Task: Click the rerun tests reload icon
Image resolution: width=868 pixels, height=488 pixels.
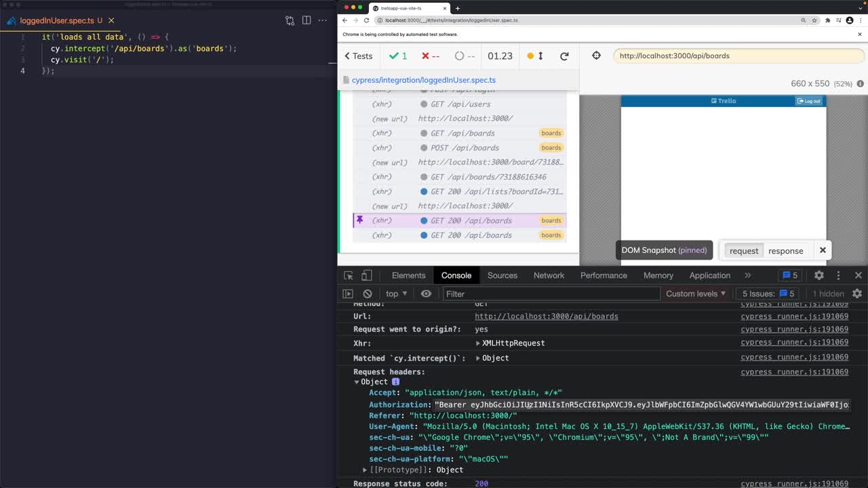Action: pyautogui.click(x=564, y=56)
